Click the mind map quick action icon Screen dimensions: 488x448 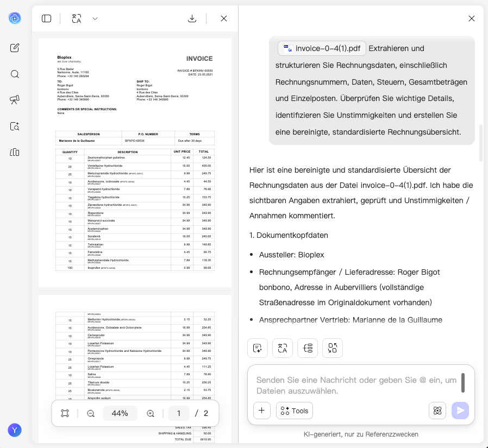308,348
